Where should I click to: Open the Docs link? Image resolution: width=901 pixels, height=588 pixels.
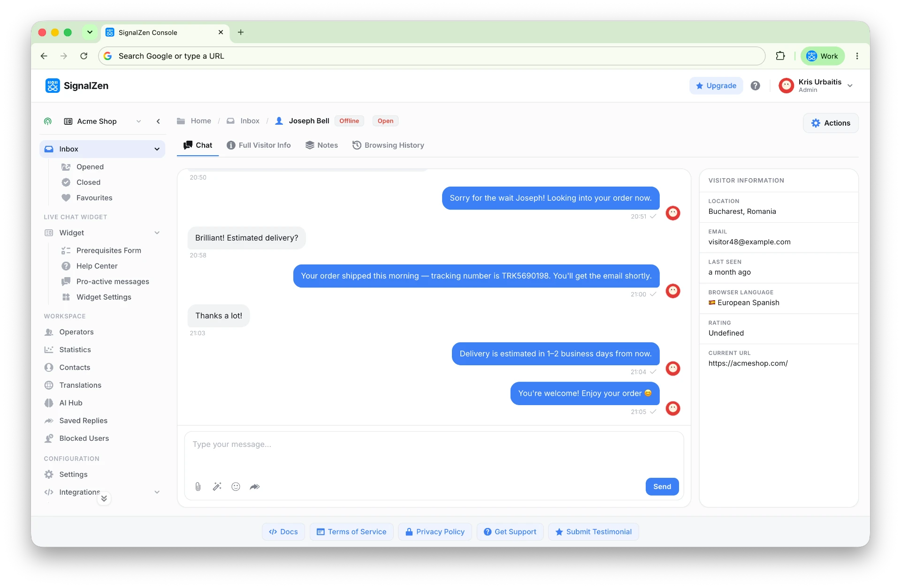[x=283, y=532]
